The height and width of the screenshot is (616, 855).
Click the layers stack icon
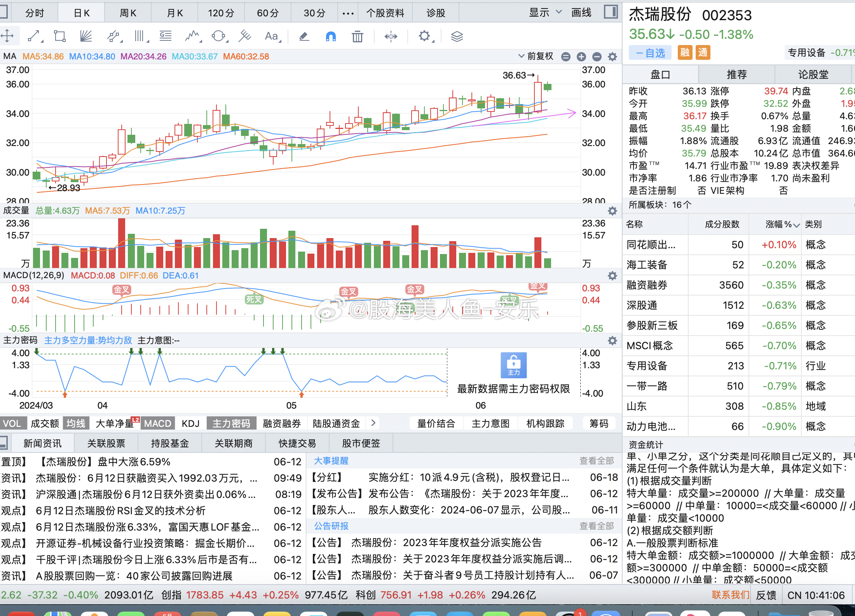tap(457, 36)
